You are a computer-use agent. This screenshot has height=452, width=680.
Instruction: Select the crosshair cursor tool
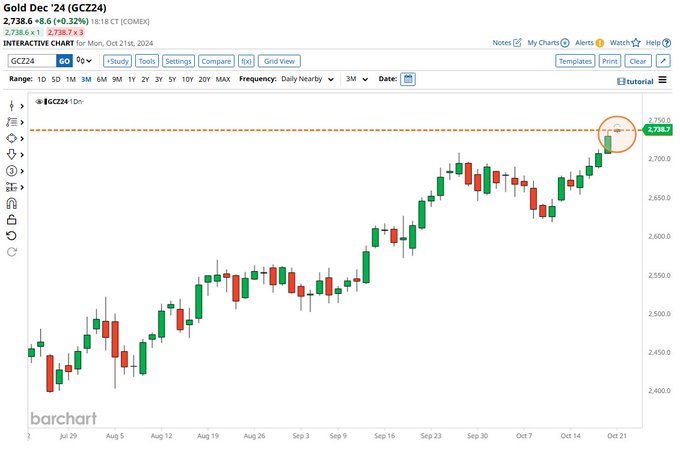click(12, 106)
